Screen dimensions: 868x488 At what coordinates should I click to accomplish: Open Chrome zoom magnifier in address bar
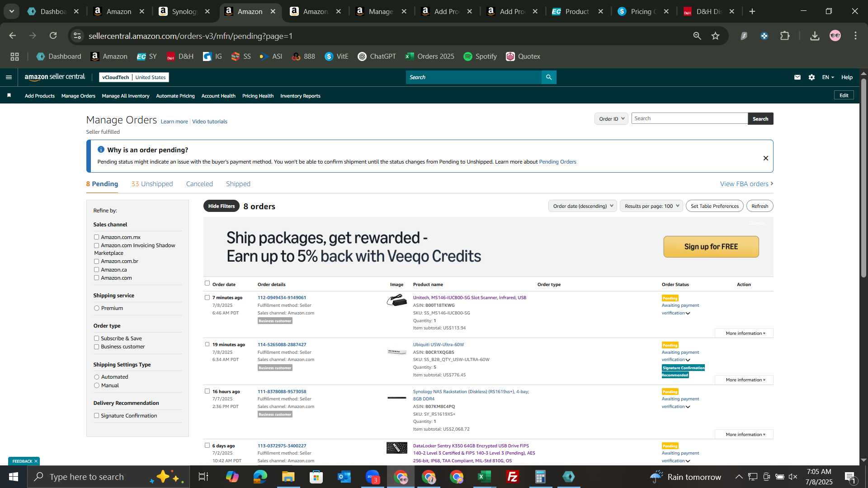point(697,36)
